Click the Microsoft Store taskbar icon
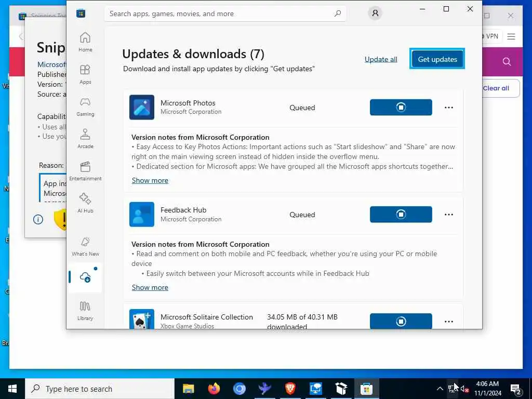This screenshot has height=399, width=532. 366,389
